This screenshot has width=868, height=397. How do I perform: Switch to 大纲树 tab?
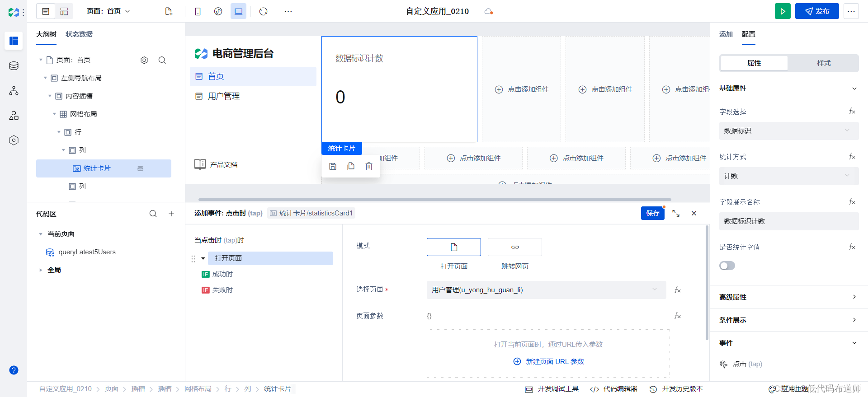pos(46,34)
